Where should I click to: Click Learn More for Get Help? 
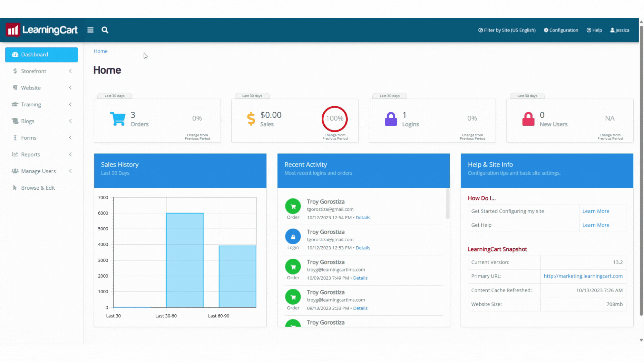(596, 225)
